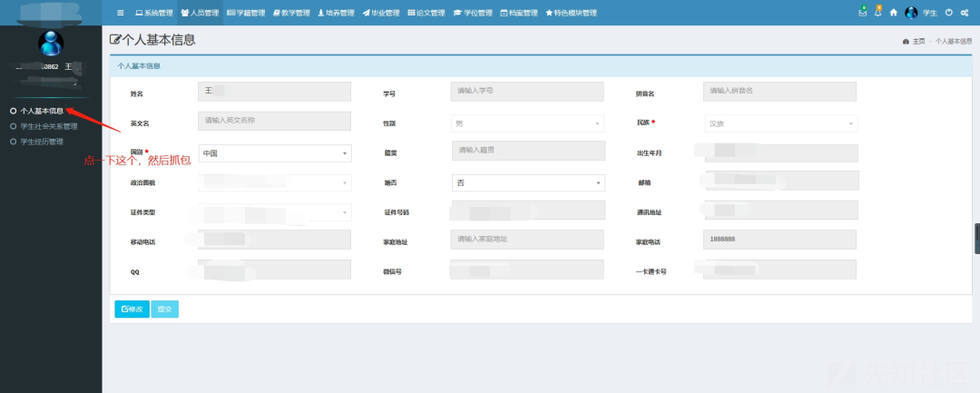
Task: Click the 家庭地址 input field
Action: click(x=527, y=240)
